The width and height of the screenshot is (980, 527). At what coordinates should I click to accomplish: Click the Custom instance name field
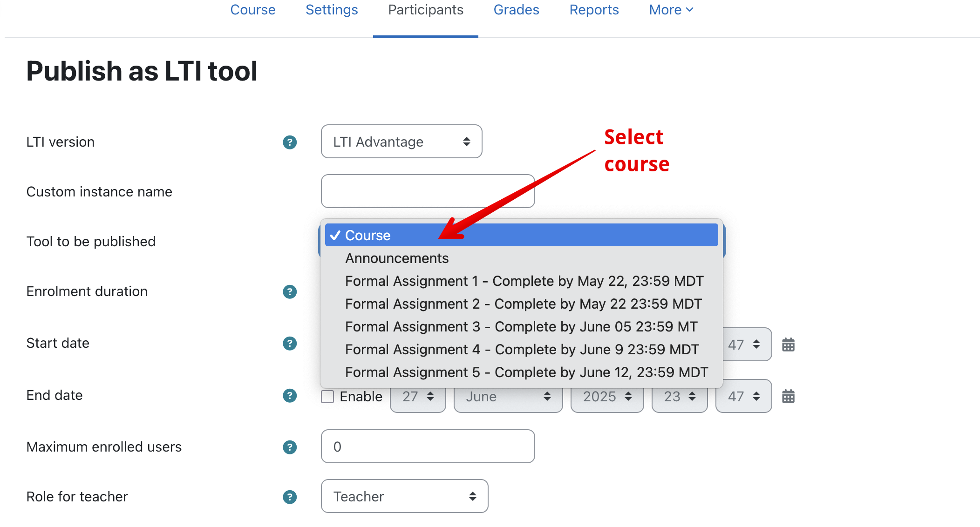428,191
